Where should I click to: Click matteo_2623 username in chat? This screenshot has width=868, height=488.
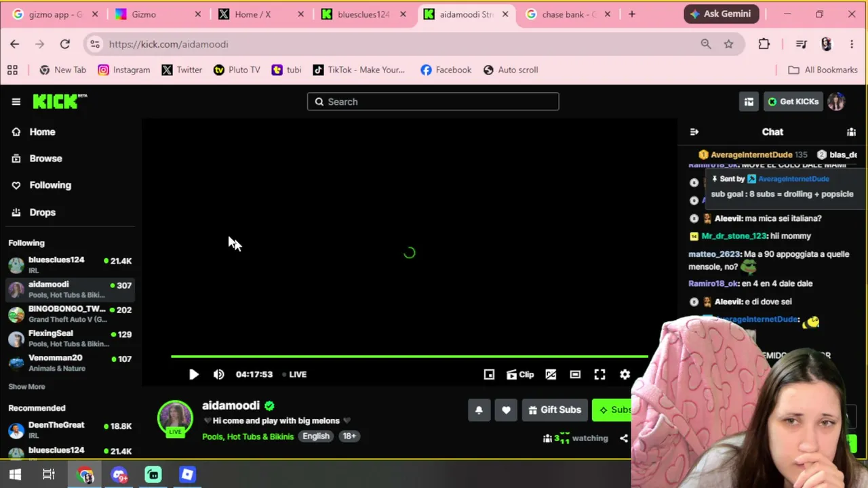pyautogui.click(x=714, y=254)
